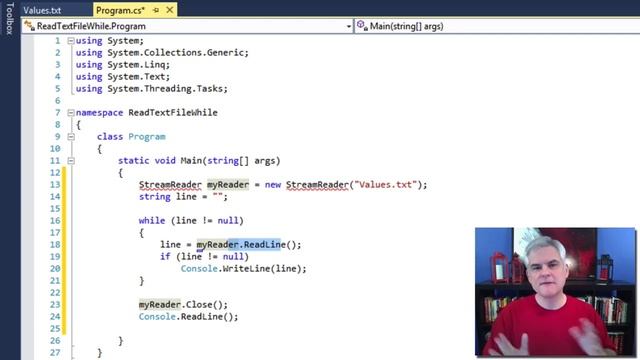Collapse the Main method block
This screenshot has width=640, height=360.
pyautogui.click(x=71, y=161)
